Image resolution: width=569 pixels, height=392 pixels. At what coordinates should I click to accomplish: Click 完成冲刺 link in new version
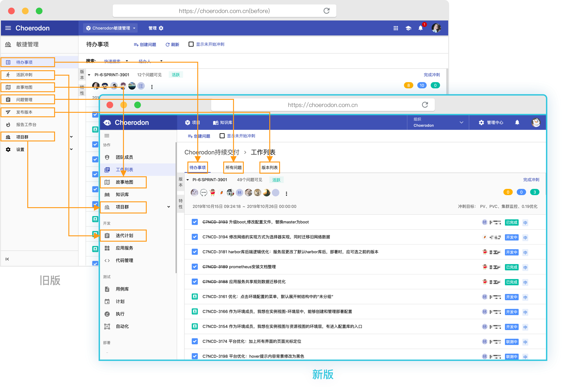[531, 180]
